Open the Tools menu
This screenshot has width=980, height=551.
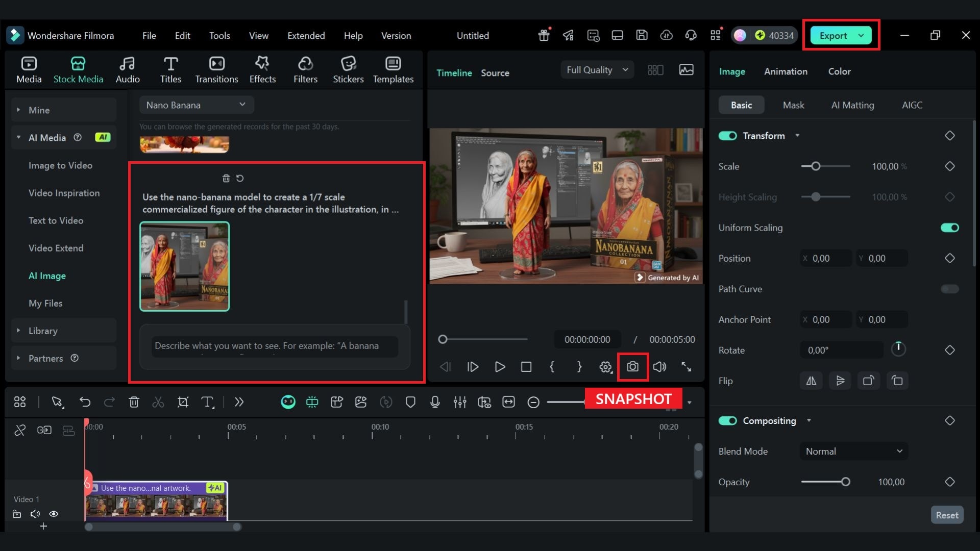(219, 36)
